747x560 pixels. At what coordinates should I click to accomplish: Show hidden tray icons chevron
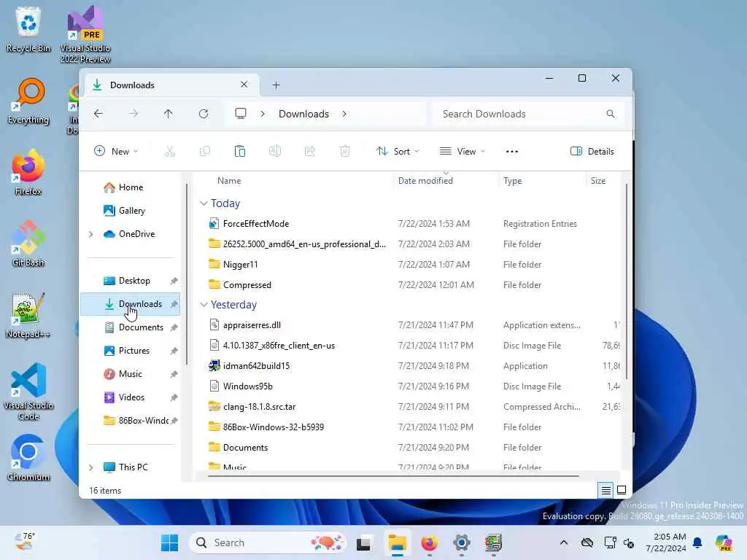pyautogui.click(x=564, y=542)
